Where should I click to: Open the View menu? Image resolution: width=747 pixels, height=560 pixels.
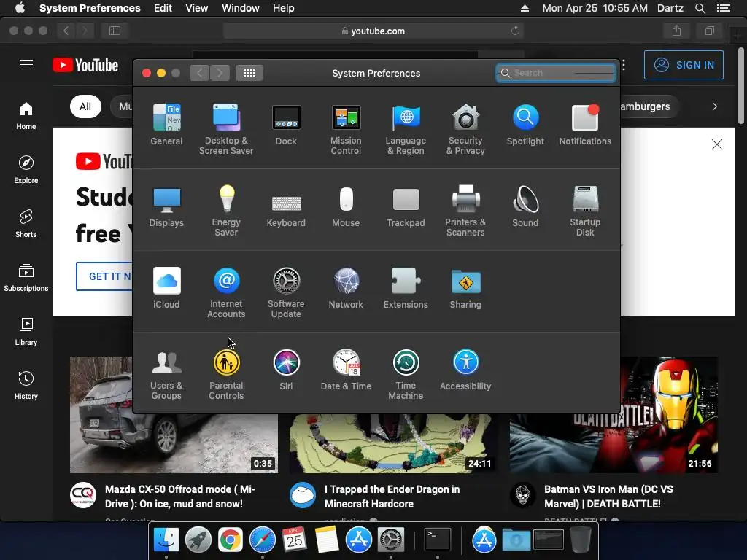tap(196, 8)
